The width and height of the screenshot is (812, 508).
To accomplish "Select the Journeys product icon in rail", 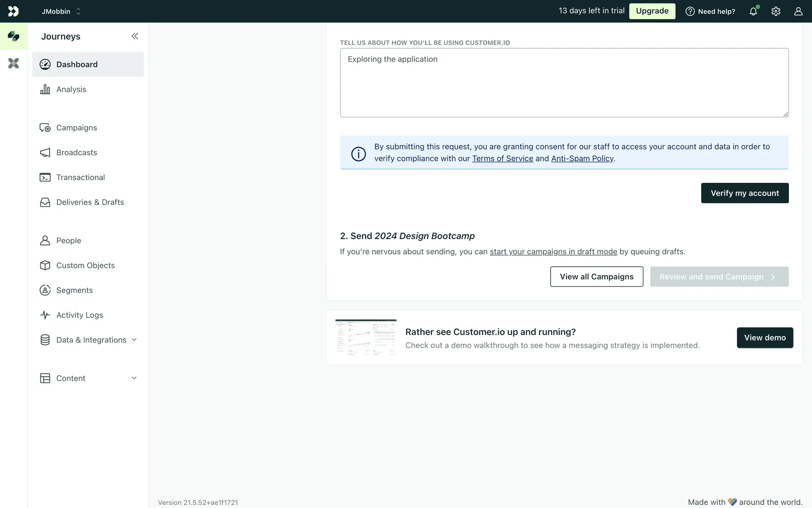I will pyautogui.click(x=14, y=36).
